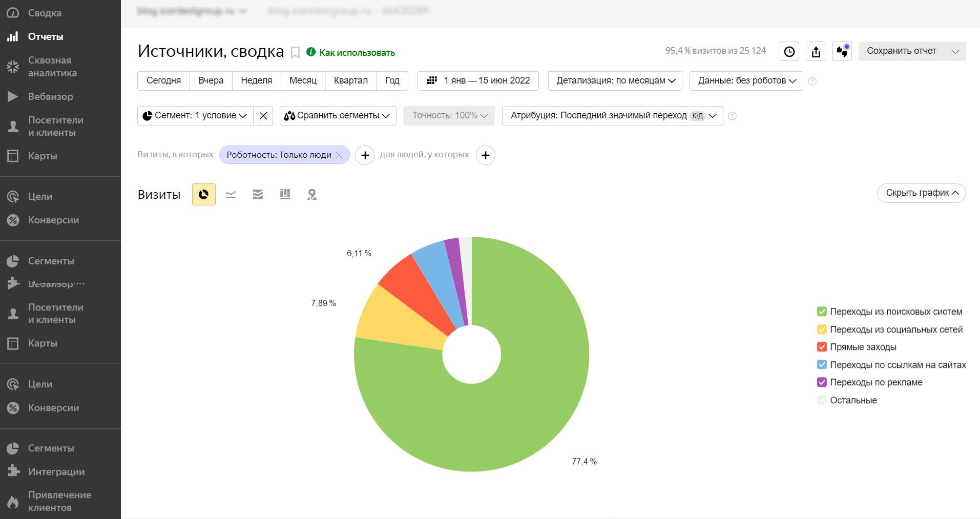
Task: Open the date range picker 1 янв — 15 июн 2022
Action: (x=478, y=80)
